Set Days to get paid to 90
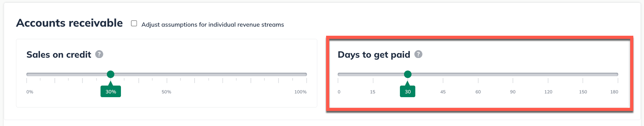Viewport: 644px width, 126px height. 513,75
